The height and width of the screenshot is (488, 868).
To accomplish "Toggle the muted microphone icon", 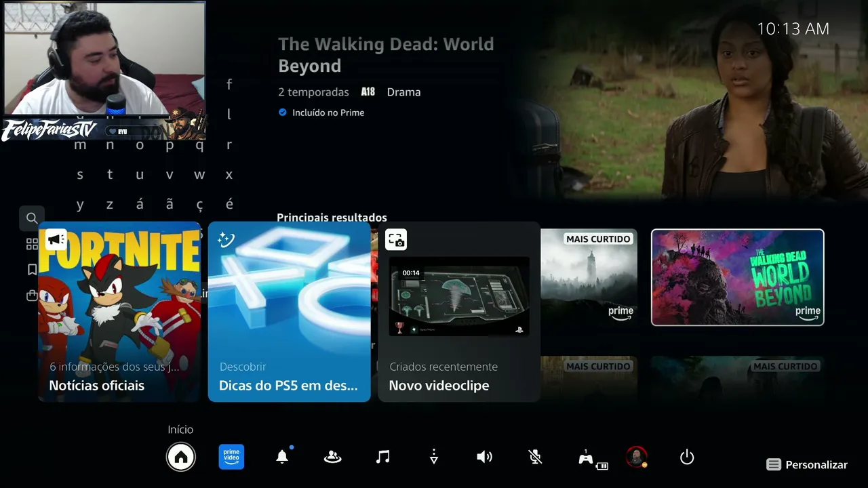I will coord(535,457).
